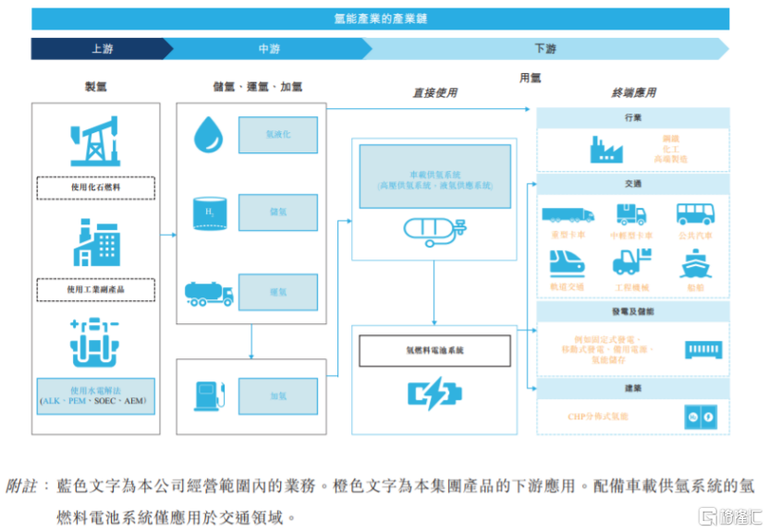Click the 儲氫、運氫、加氫 heading
The height and width of the screenshot is (532, 768).
click(258, 87)
